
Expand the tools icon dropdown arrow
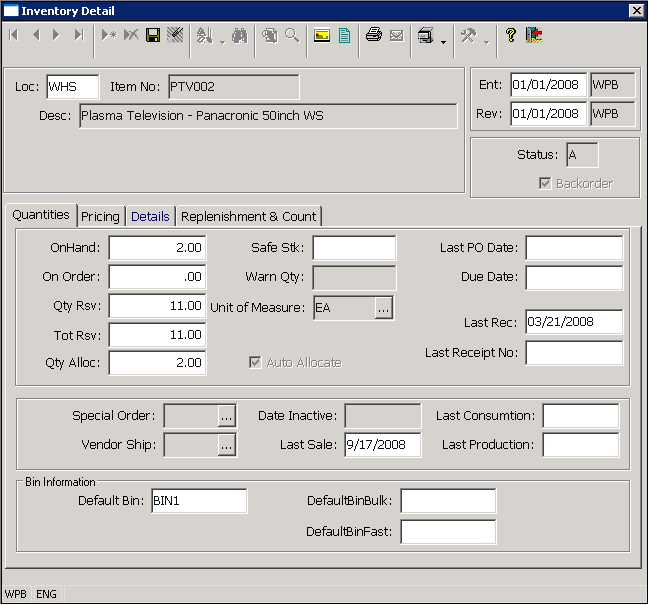click(x=487, y=42)
